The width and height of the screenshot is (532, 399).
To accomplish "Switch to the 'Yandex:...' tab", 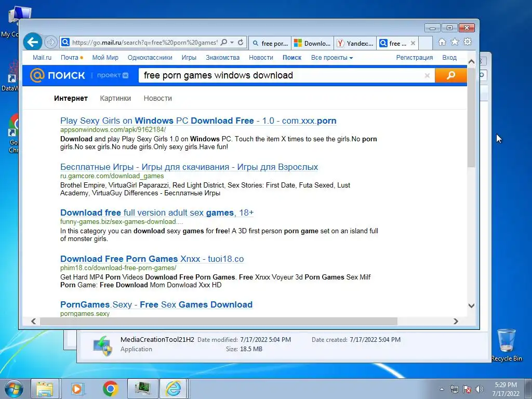I will point(355,43).
